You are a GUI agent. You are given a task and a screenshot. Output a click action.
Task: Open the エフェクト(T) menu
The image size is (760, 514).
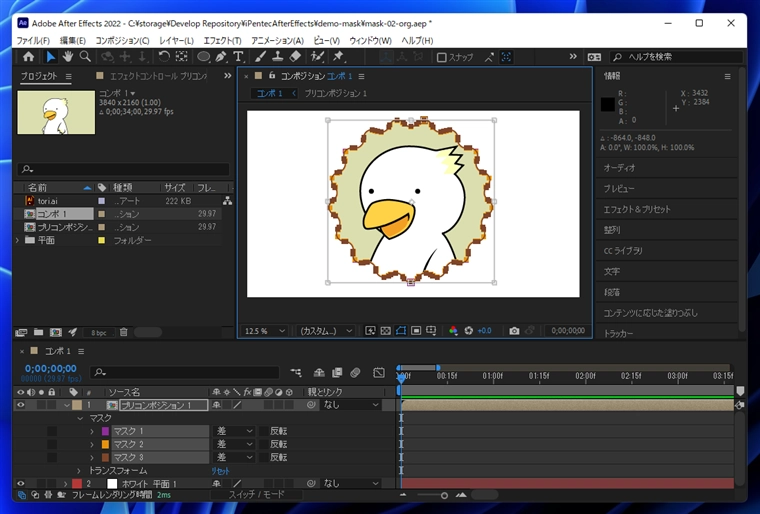click(221, 41)
